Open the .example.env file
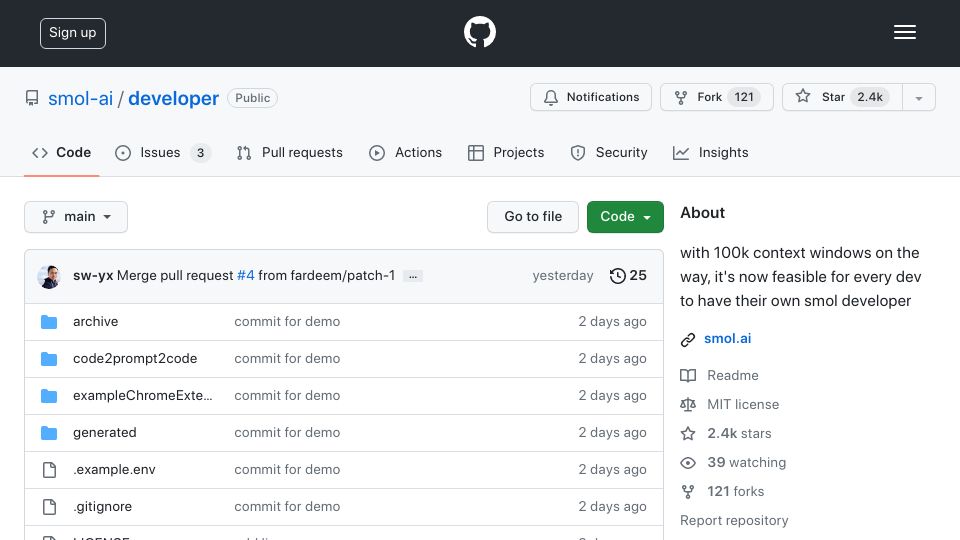This screenshot has height=540, width=960. coord(114,470)
